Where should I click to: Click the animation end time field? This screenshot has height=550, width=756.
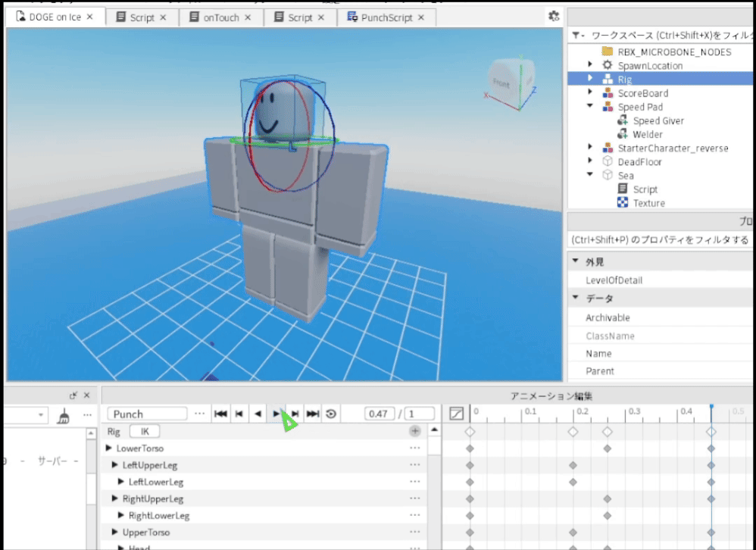pos(420,414)
